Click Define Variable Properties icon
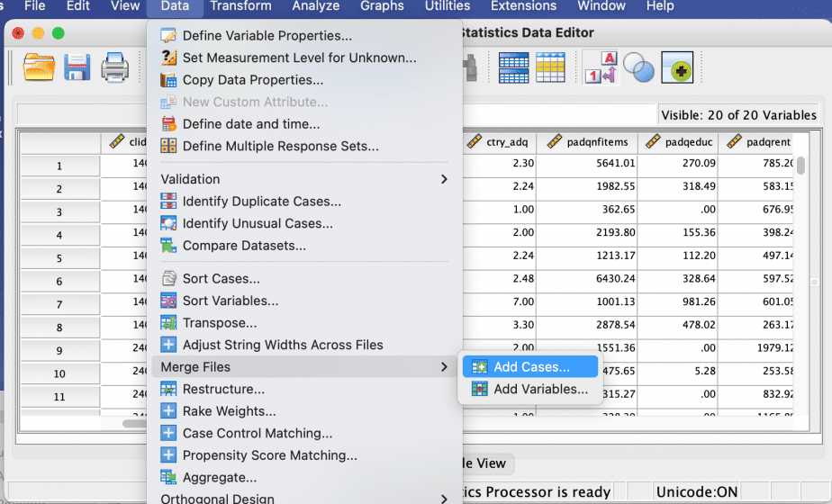The height and width of the screenshot is (504, 832). click(x=168, y=35)
